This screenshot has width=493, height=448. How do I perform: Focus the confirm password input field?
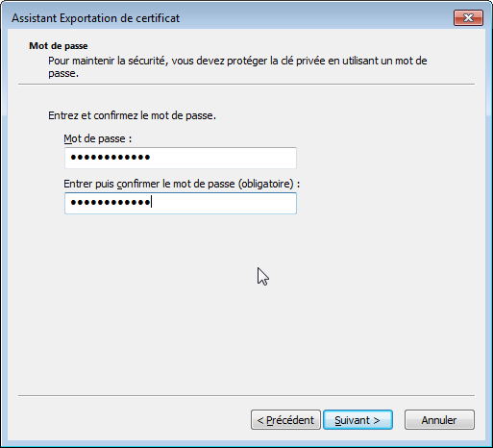(181, 203)
